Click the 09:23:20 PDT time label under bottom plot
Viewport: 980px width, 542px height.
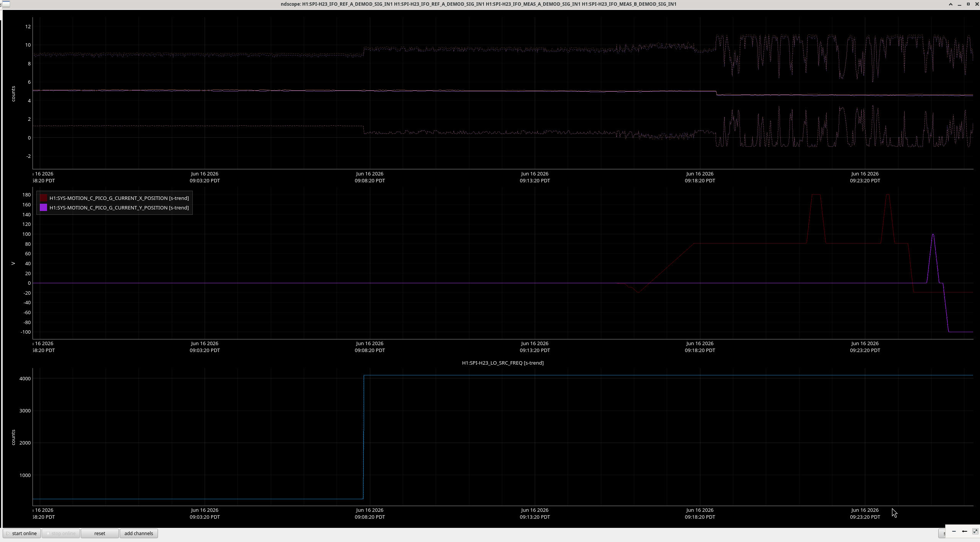[x=865, y=517]
